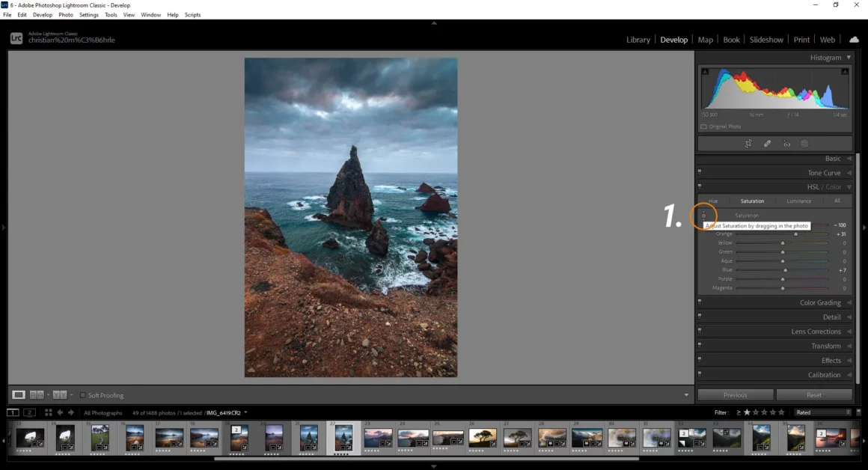Switch to Loupe view in toolbar
868x470 pixels.
(x=19, y=395)
